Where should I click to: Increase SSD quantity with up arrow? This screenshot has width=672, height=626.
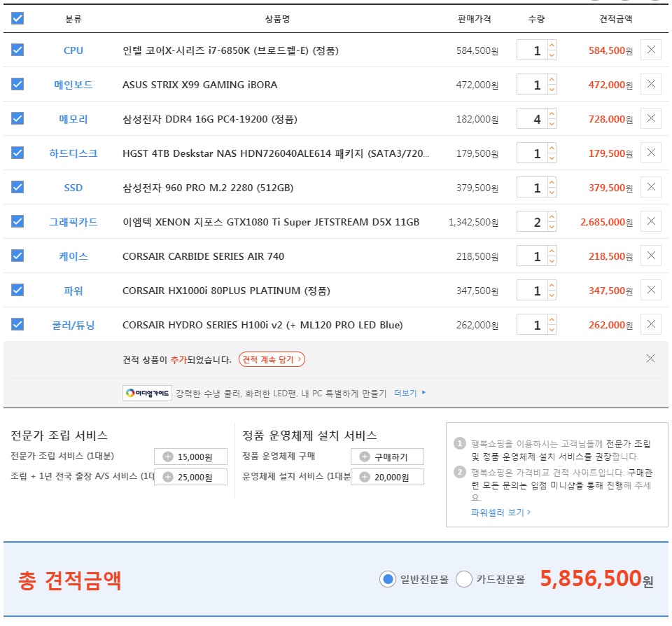point(552,182)
